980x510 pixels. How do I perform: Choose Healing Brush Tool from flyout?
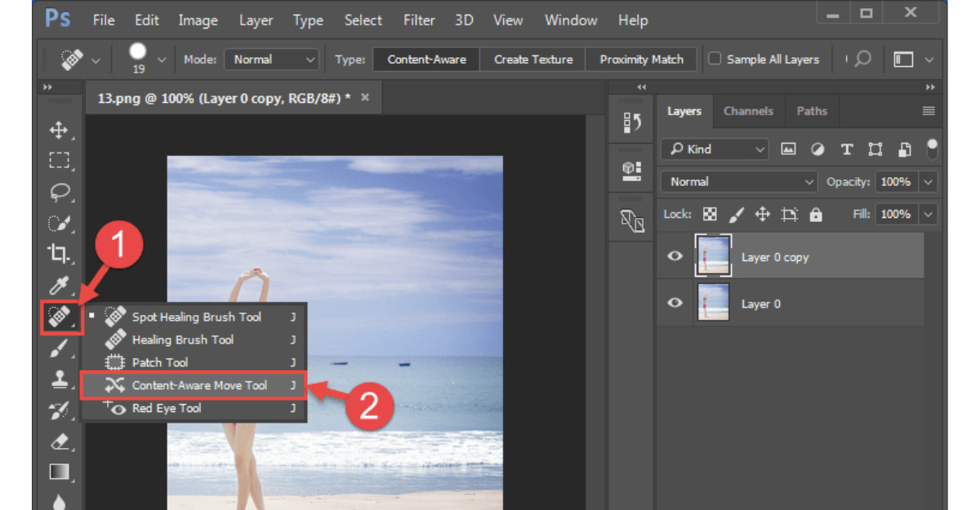(194, 339)
